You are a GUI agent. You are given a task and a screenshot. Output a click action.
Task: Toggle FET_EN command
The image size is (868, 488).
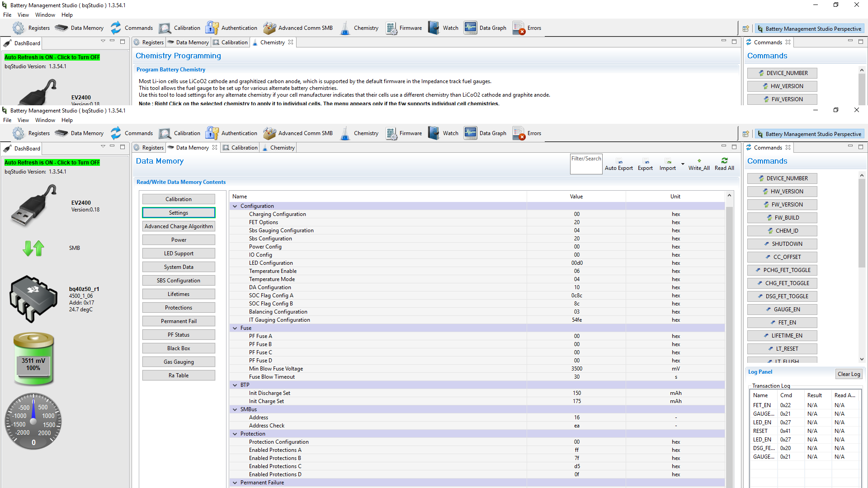point(782,323)
